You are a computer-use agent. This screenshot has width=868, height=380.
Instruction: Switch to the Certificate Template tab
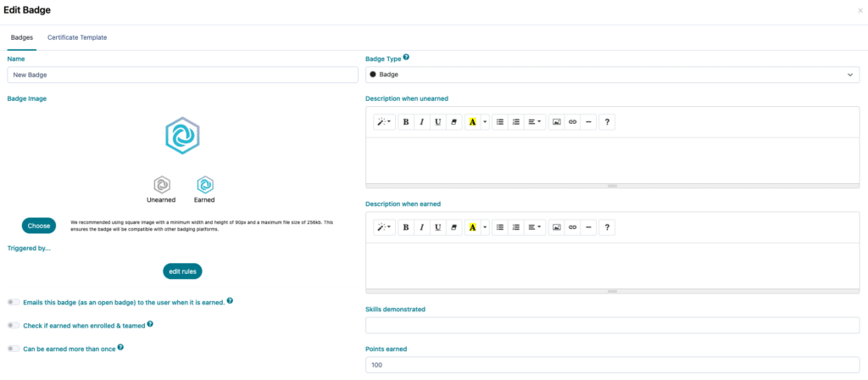point(77,37)
